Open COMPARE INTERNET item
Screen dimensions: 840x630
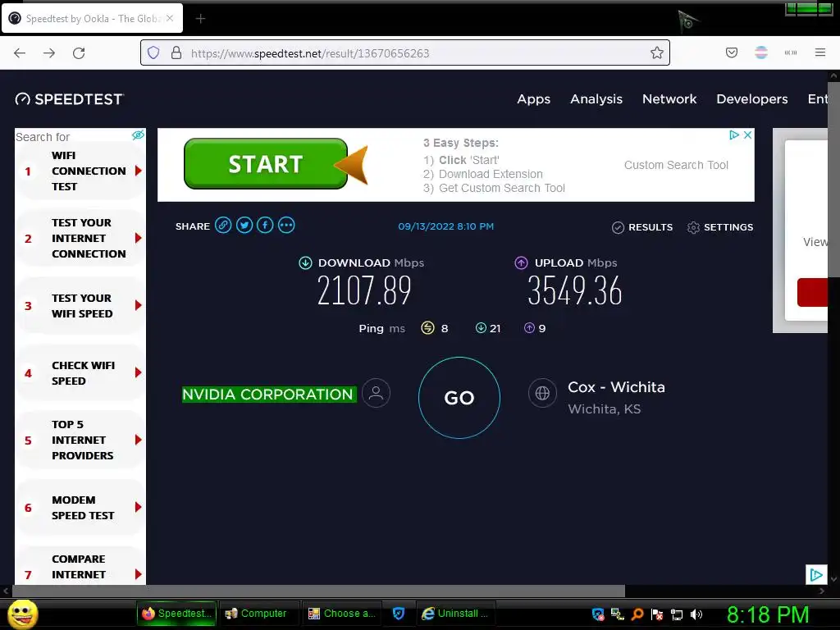80,566
